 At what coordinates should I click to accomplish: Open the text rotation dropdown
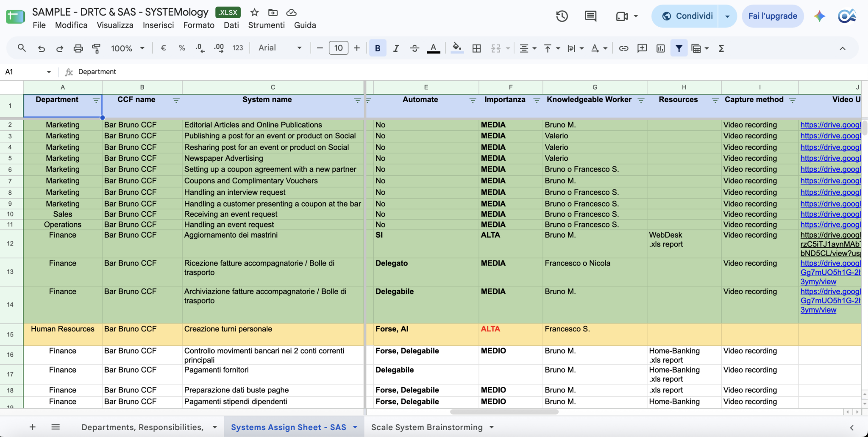click(x=599, y=48)
